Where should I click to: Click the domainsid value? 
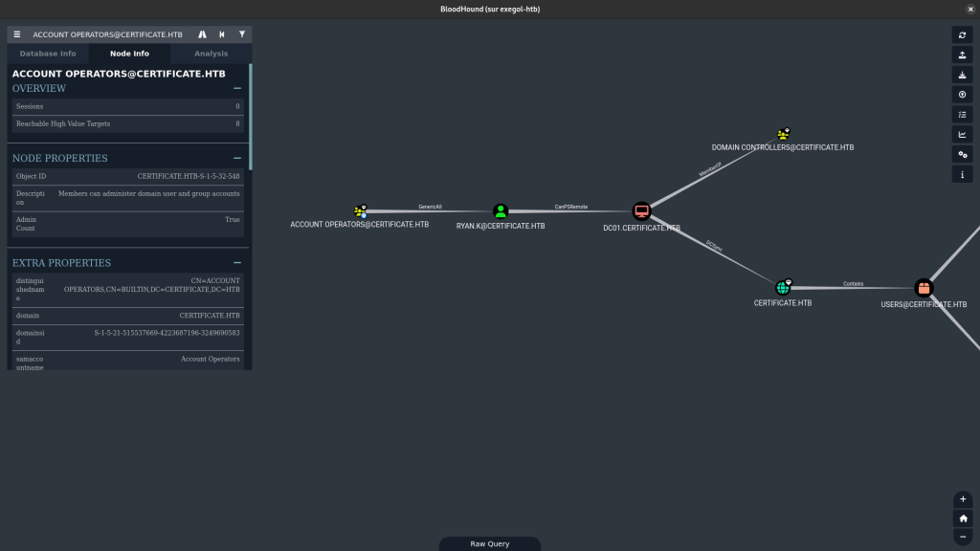pyautogui.click(x=167, y=333)
